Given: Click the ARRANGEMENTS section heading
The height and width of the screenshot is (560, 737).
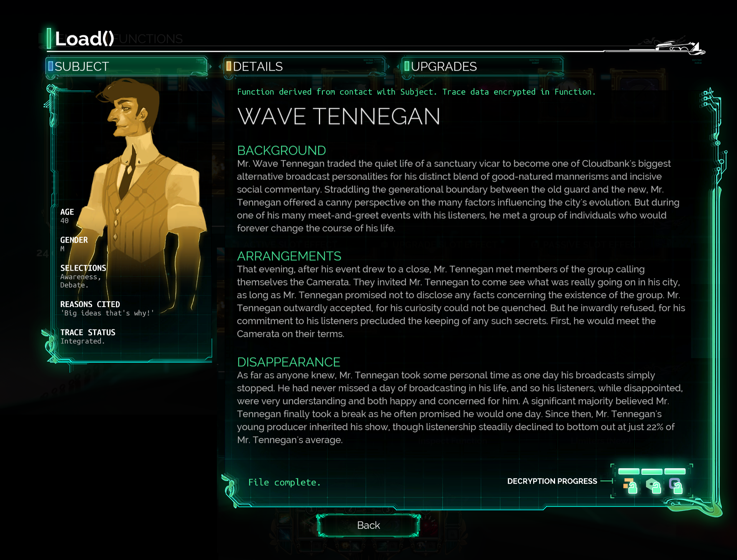Looking at the screenshot, I should pyautogui.click(x=289, y=256).
